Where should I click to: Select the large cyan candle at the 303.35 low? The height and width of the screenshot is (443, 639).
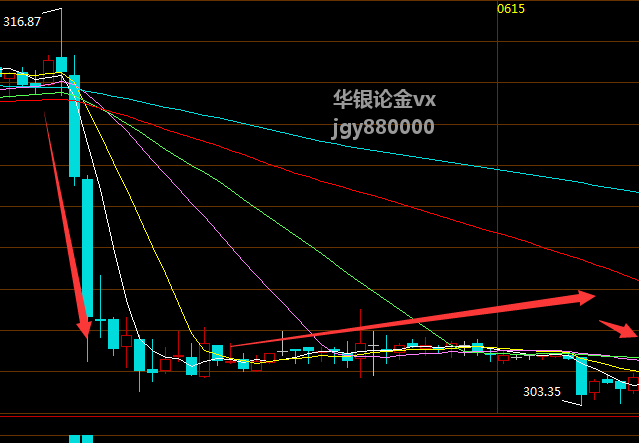tap(582, 376)
